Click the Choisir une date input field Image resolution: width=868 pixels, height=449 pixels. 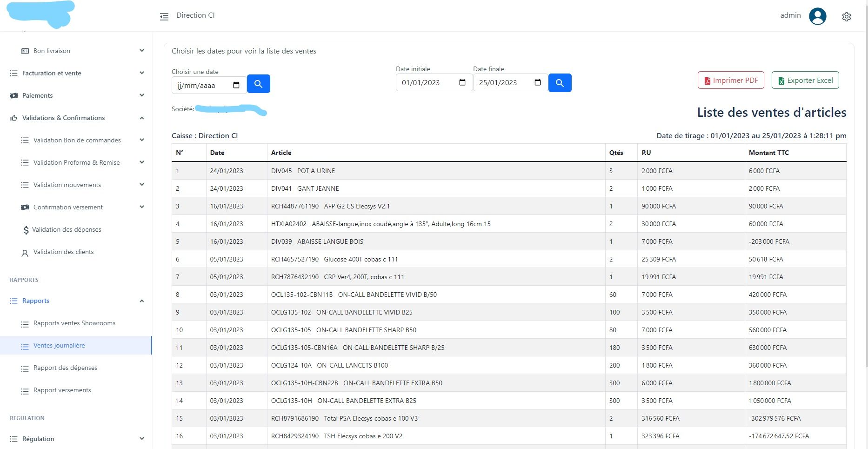pos(202,86)
